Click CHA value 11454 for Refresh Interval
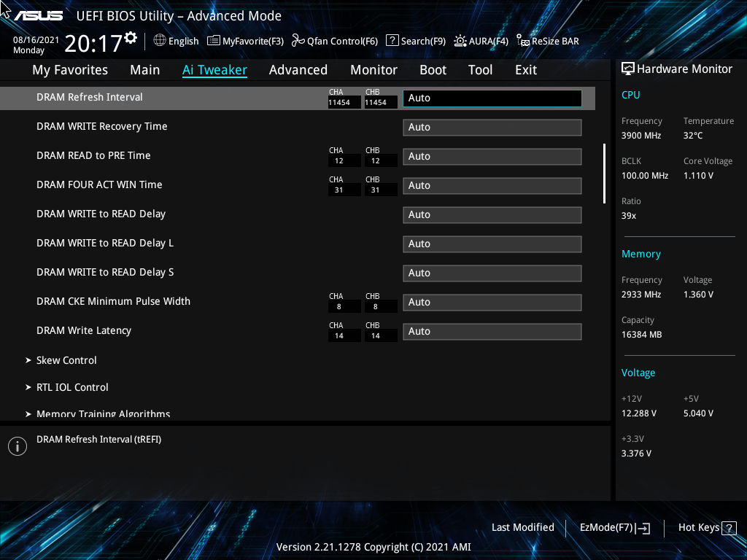This screenshot has width=747, height=560. tap(344, 102)
